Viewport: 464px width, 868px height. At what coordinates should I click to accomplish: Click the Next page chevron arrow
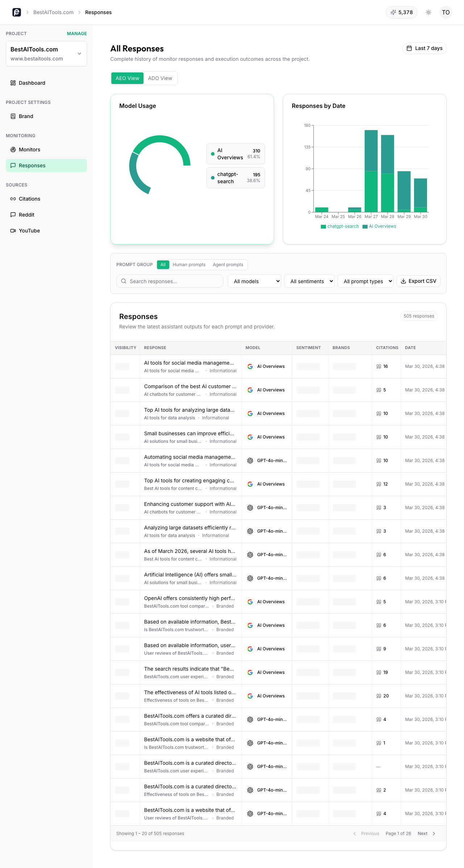click(434, 834)
